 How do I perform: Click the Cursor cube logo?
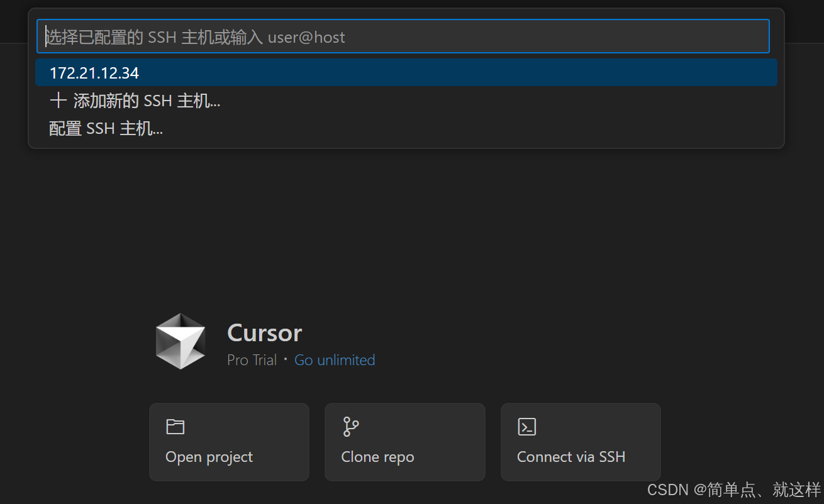click(x=181, y=341)
